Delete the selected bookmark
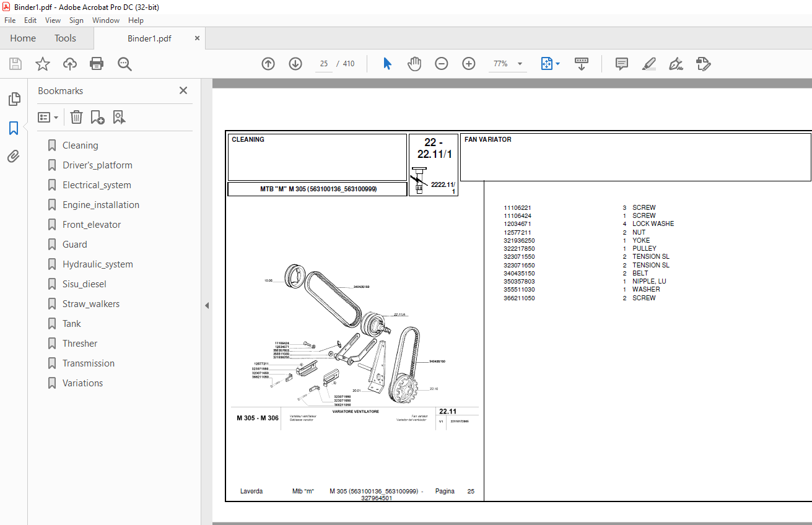 [76, 117]
